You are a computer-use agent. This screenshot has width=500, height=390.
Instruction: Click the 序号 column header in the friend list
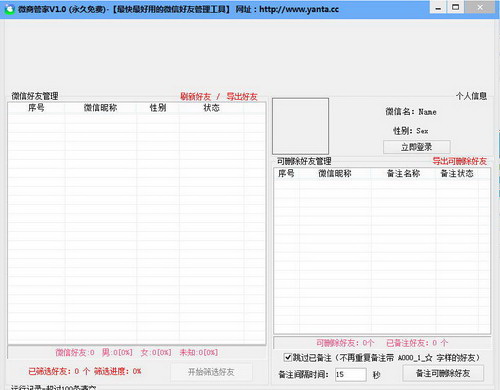click(36, 108)
